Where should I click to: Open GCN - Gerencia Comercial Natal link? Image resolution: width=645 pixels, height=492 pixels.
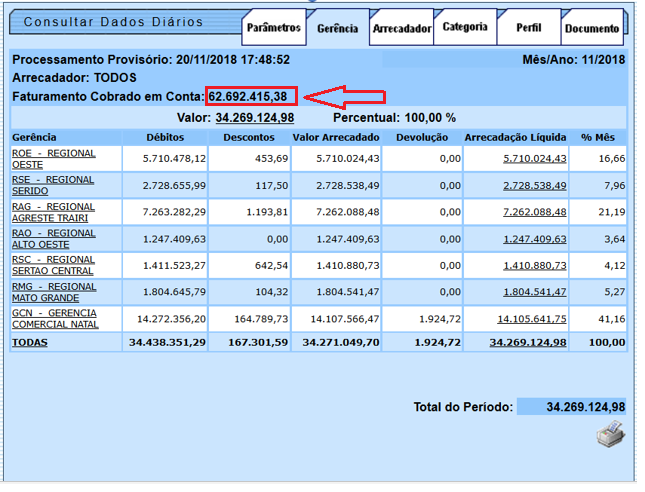coord(54,319)
